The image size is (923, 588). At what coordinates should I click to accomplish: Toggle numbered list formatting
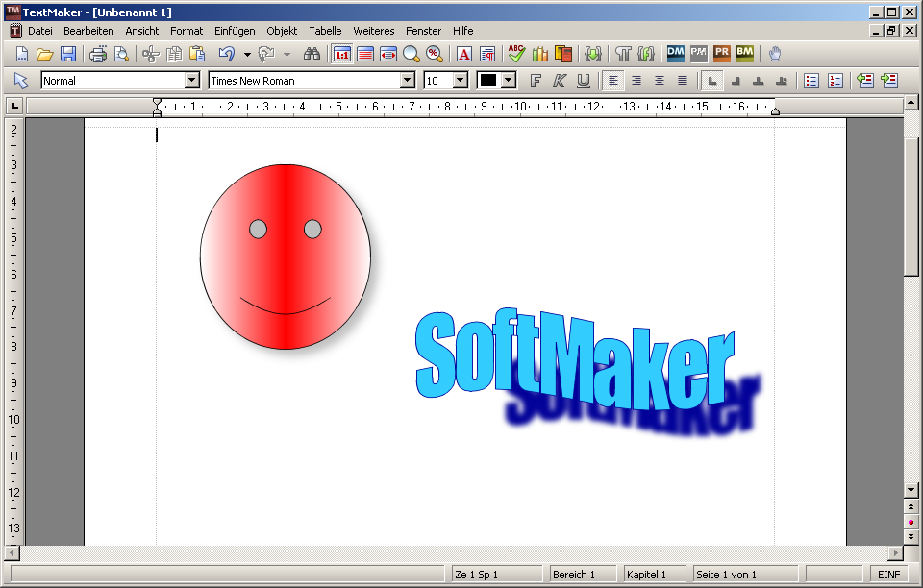(835, 81)
